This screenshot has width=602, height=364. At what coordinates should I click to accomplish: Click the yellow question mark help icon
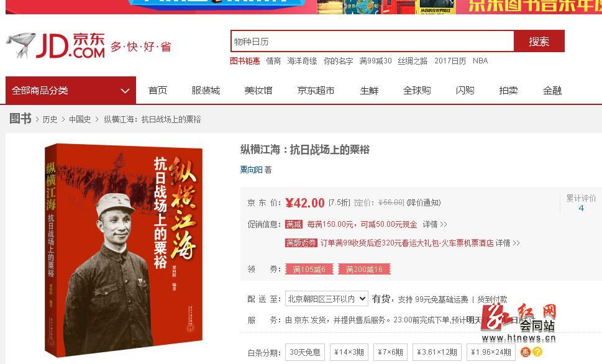coord(537,352)
